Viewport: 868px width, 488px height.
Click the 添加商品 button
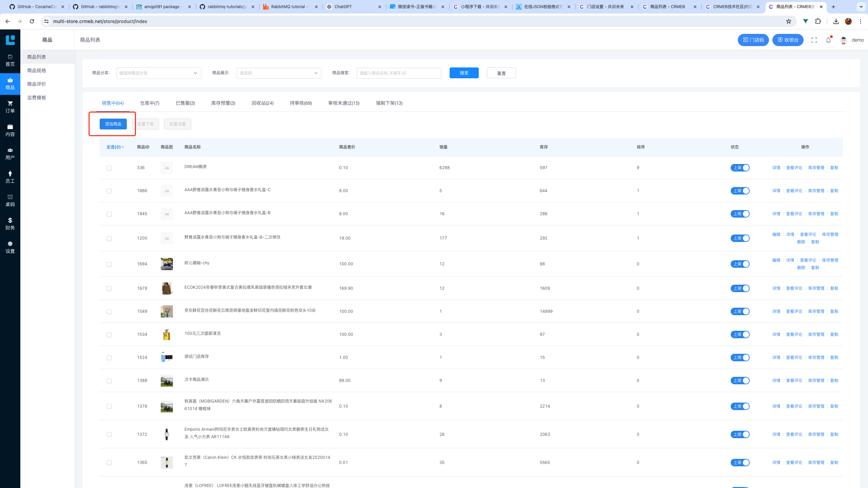pos(113,124)
